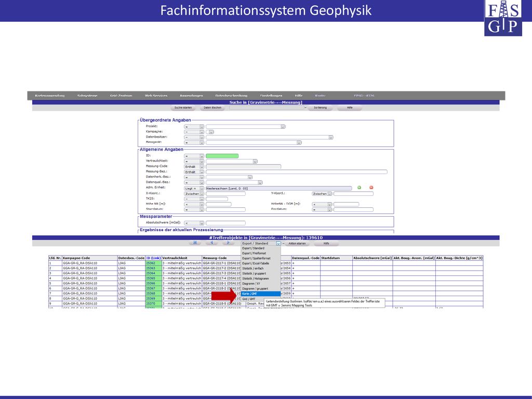This screenshot has width=532, height=399.
Task: Open the Einstellungen menu
Action: pos(271,96)
